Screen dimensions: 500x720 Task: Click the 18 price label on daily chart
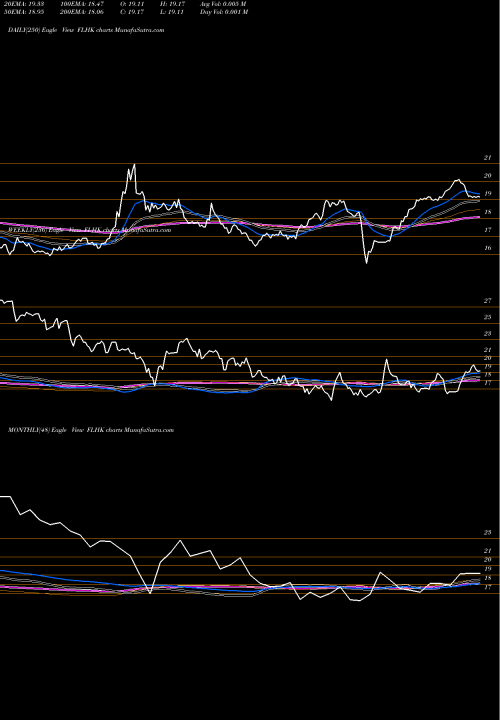tap(488, 212)
